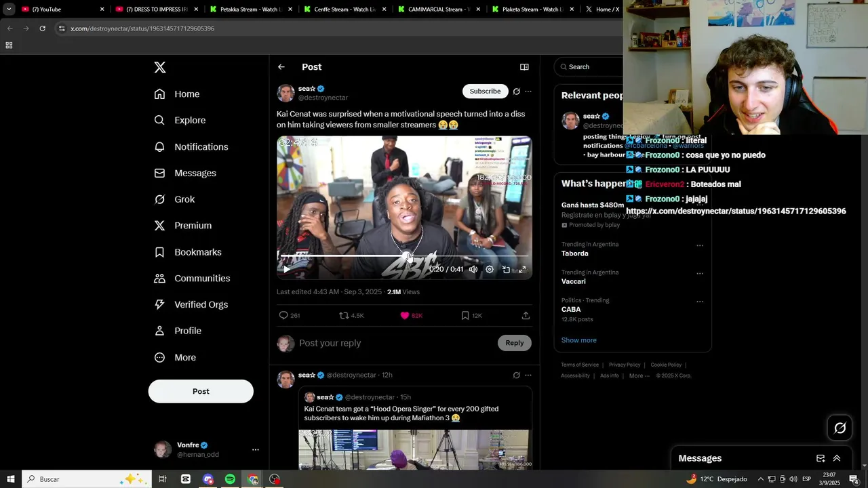Click the Reply button
Screen dimensions: 868x488
coord(515,343)
